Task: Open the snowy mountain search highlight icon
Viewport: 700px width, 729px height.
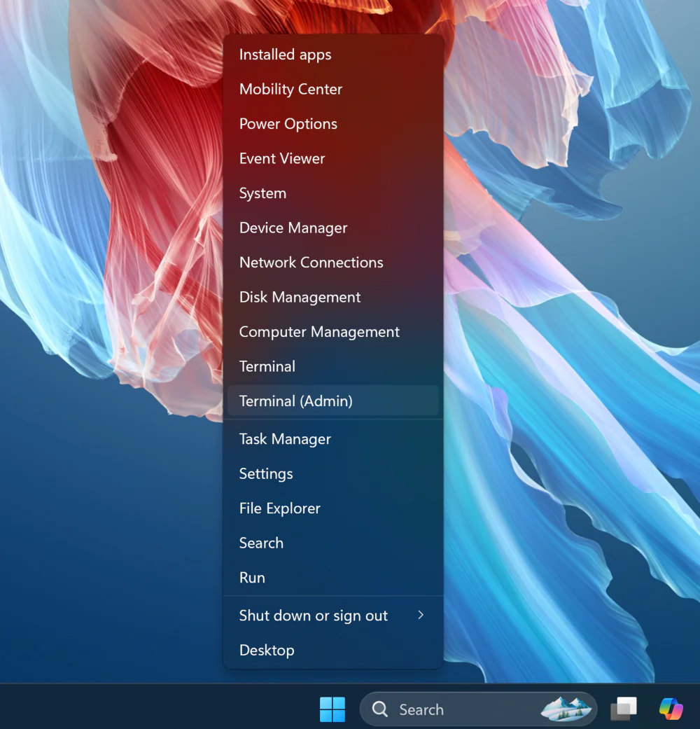Action: tap(565, 709)
